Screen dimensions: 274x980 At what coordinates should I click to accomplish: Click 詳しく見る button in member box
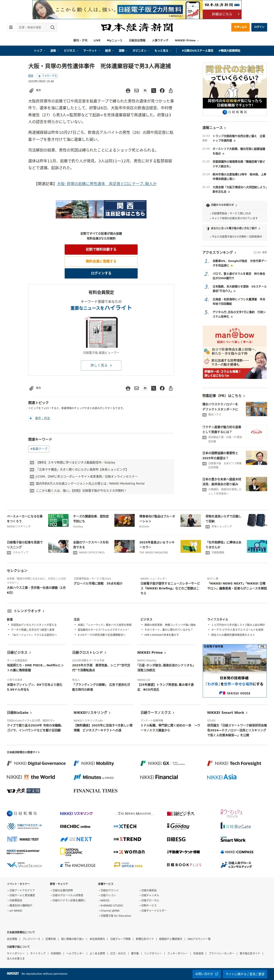(x=101, y=365)
